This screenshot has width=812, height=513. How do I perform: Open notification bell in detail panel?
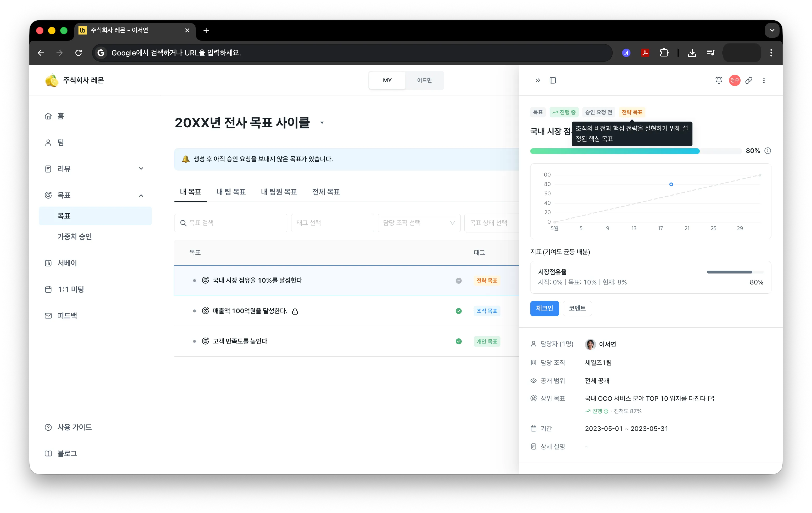click(x=719, y=80)
